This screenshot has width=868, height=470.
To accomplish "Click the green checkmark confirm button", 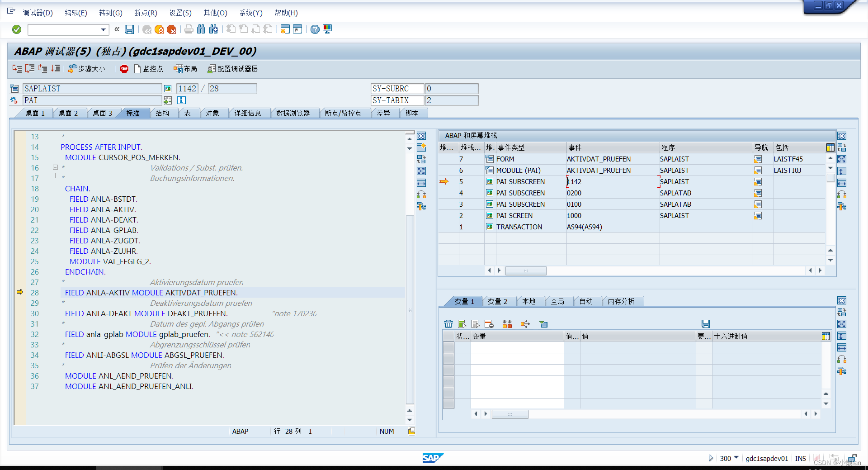I will pos(16,29).
